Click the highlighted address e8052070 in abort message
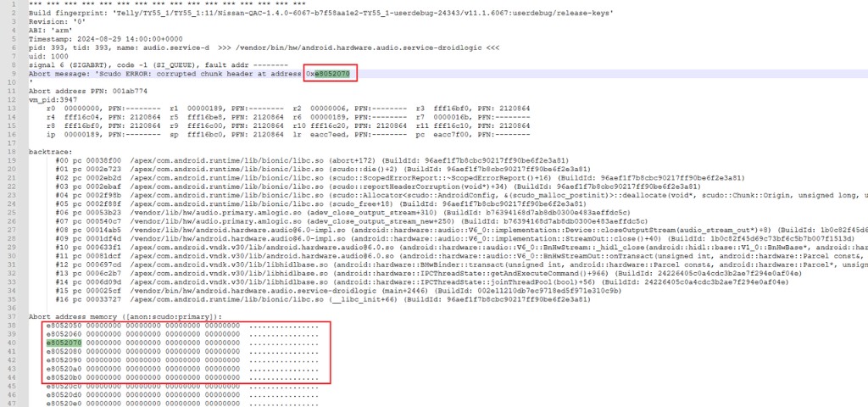The width and height of the screenshot is (868, 407). coord(332,73)
